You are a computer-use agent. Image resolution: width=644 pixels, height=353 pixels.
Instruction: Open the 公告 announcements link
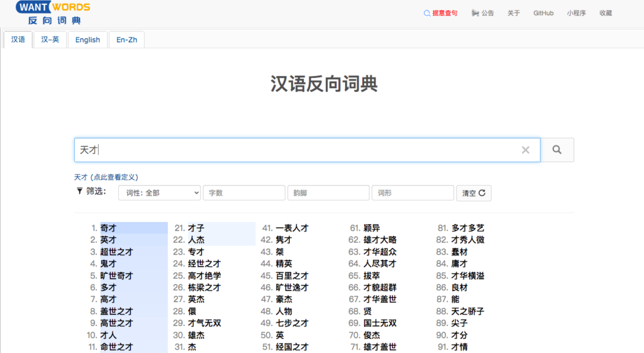(x=482, y=13)
